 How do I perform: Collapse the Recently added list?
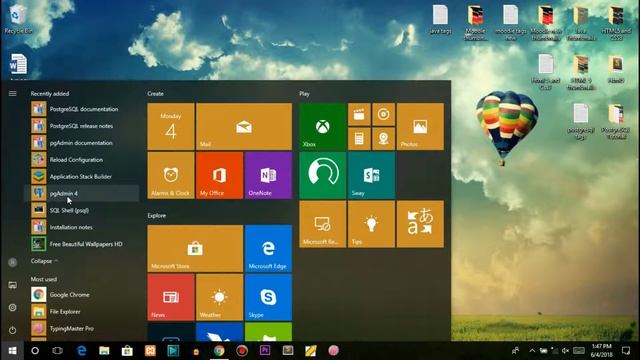(x=44, y=261)
